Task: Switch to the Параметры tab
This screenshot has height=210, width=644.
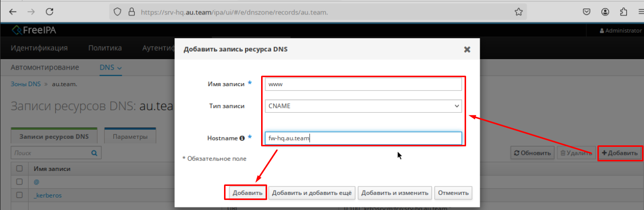Action: click(x=130, y=136)
